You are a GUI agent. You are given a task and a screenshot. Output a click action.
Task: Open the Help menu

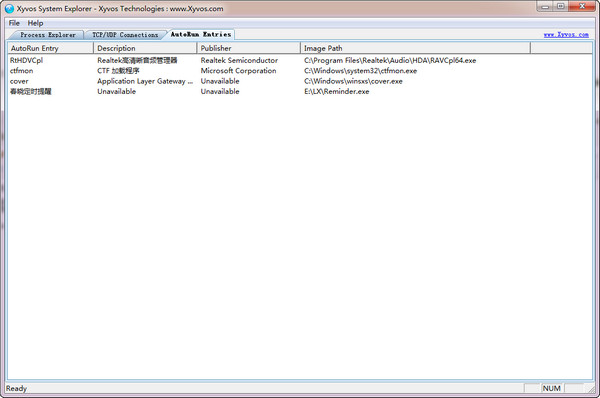tap(35, 23)
